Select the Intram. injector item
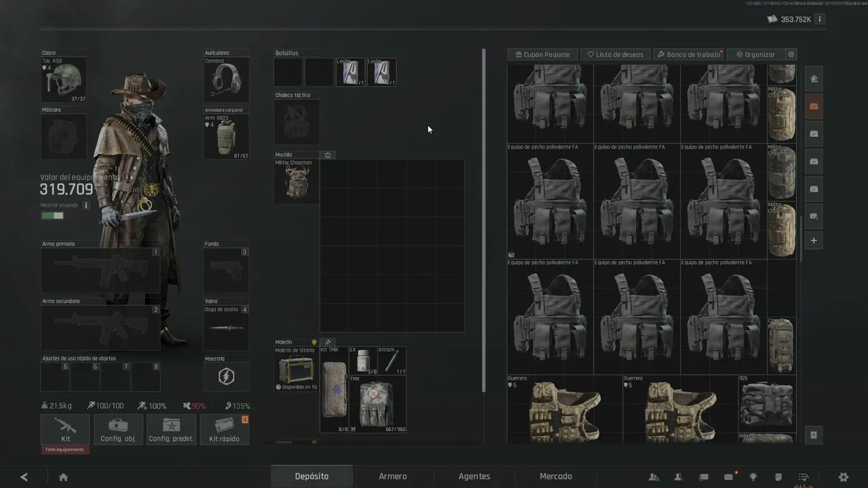 coord(392,361)
